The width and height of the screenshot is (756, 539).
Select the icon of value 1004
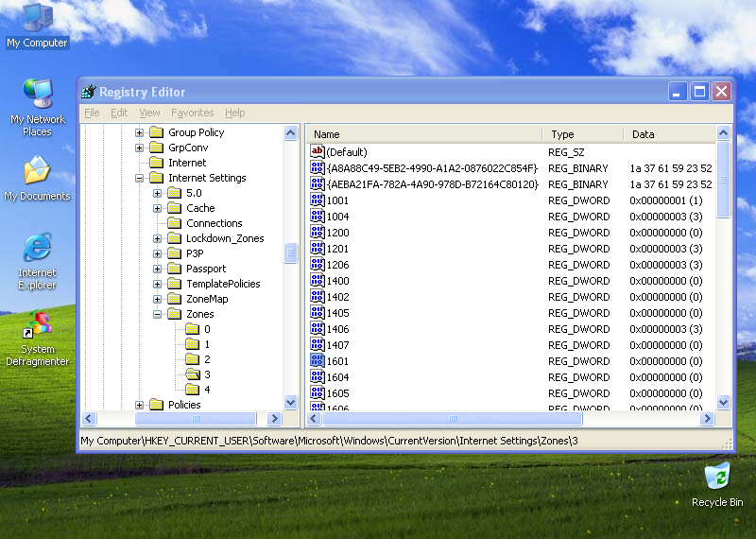[x=317, y=217]
